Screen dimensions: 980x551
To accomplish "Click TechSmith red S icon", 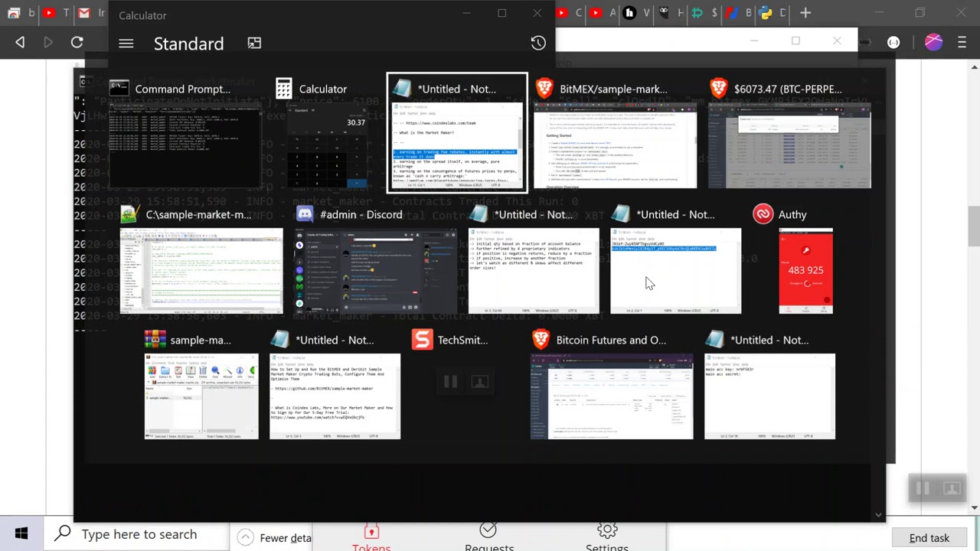I will tap(421, 340).
